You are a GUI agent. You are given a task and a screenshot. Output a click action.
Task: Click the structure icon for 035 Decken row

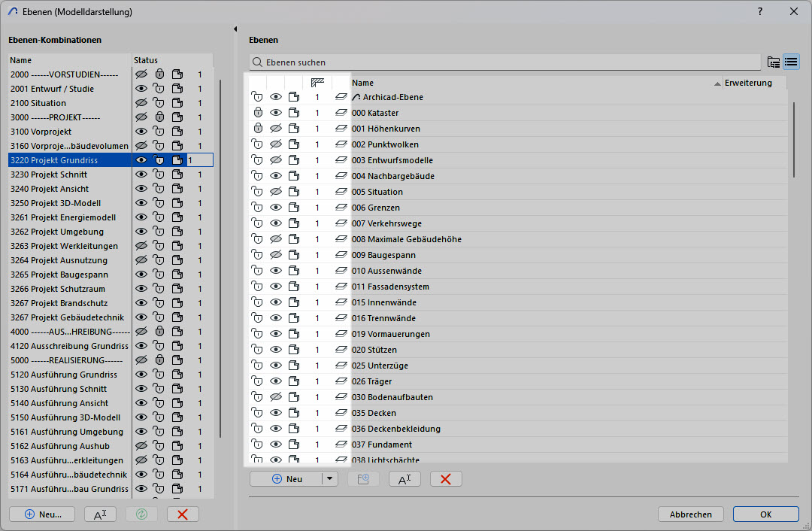click(x=341, y=413)
